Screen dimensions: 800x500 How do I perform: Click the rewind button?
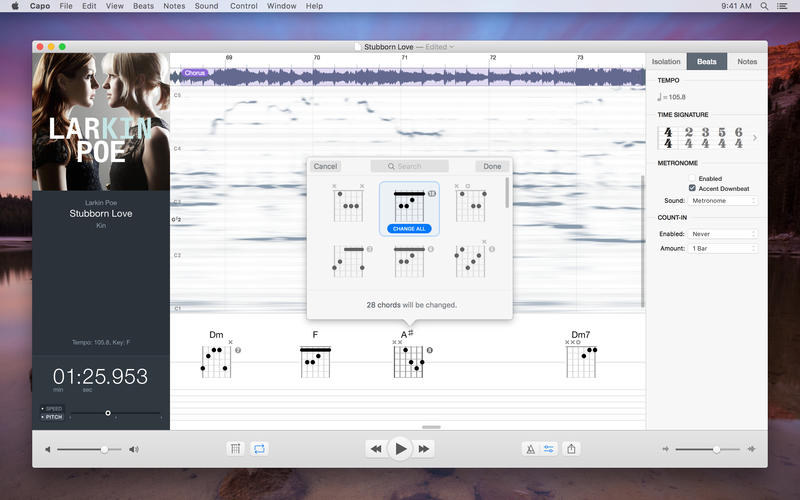tap(377, 449)
